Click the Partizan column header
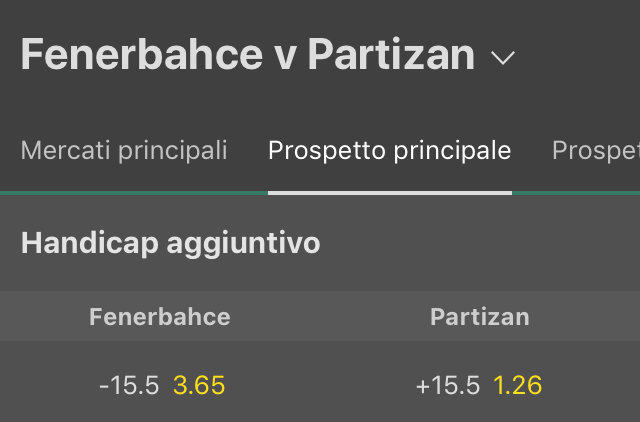Viewport: 640px width, 422px height. click(480, 317)
